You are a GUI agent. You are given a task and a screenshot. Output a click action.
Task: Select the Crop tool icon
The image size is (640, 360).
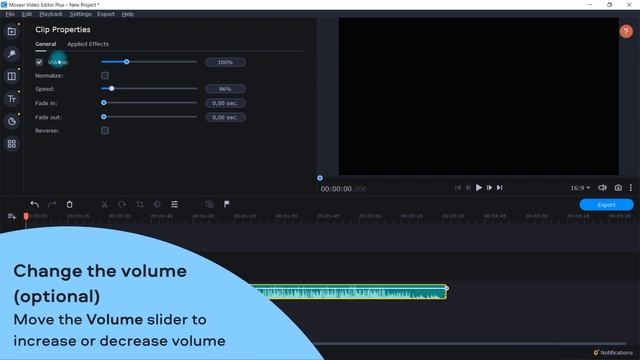click(140, 204)
